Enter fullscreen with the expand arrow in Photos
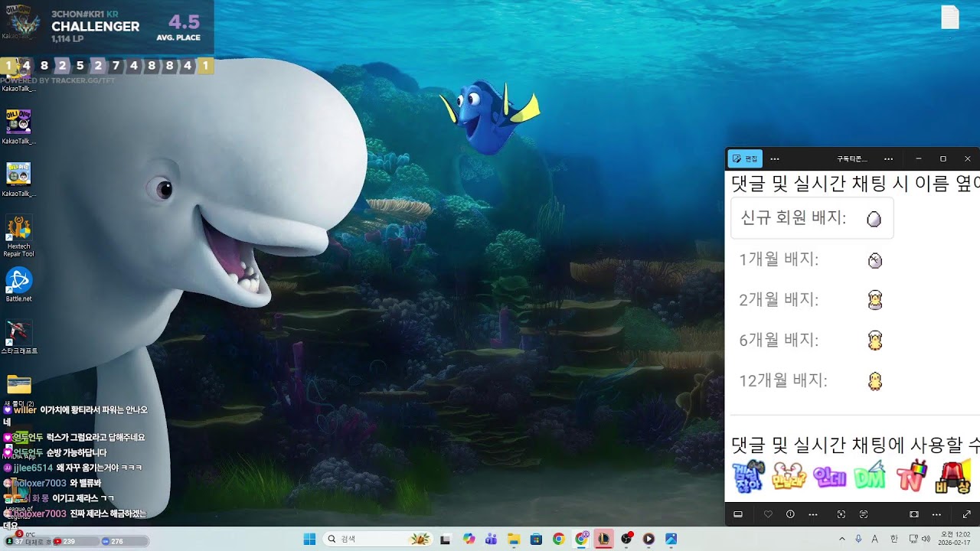 [966, 514]
